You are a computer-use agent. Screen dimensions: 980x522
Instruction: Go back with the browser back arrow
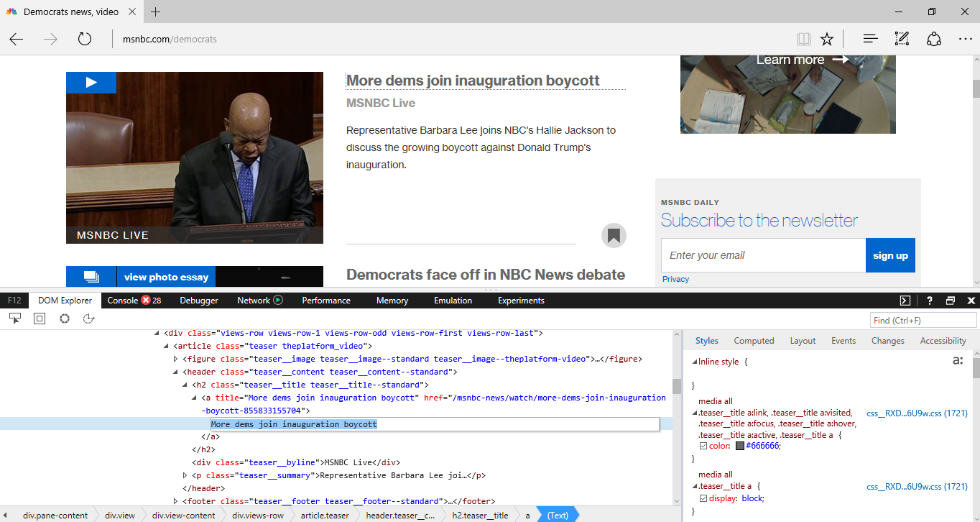17,39
